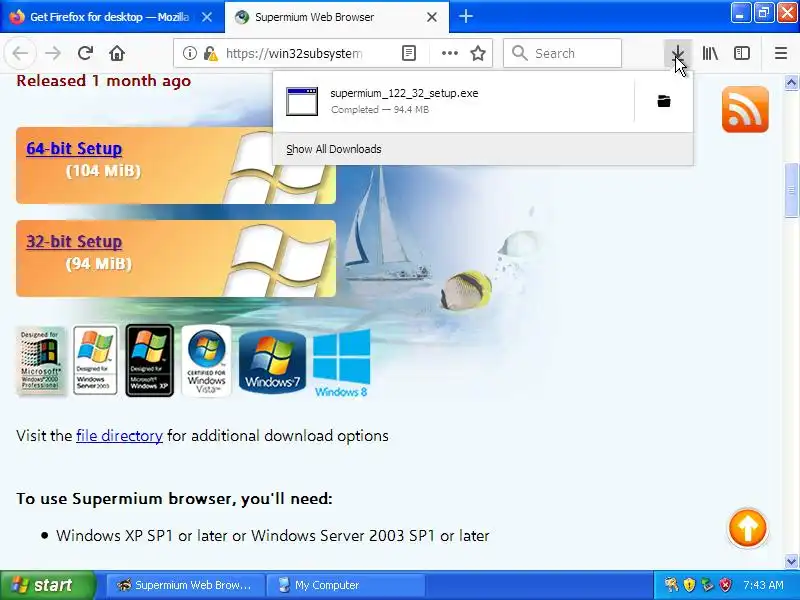Screen dimensions: 800x600
Task: Go forward one page
Action: [53, 53]
